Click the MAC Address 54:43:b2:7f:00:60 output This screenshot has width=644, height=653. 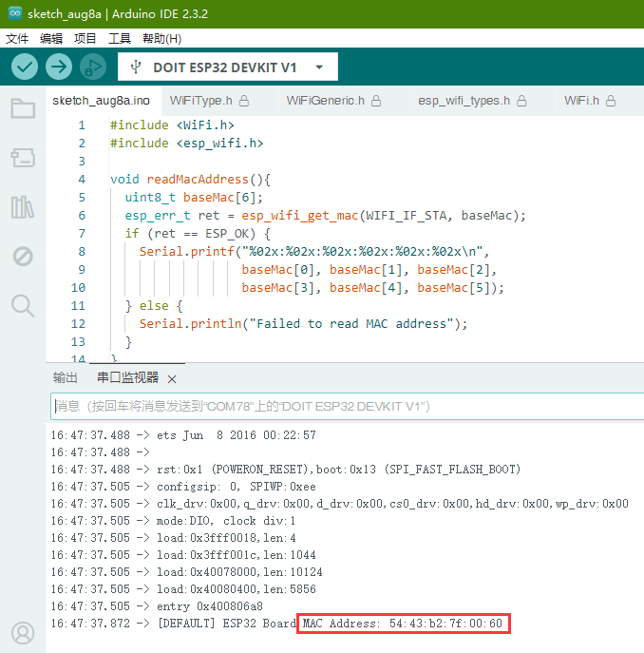[403, 623]
